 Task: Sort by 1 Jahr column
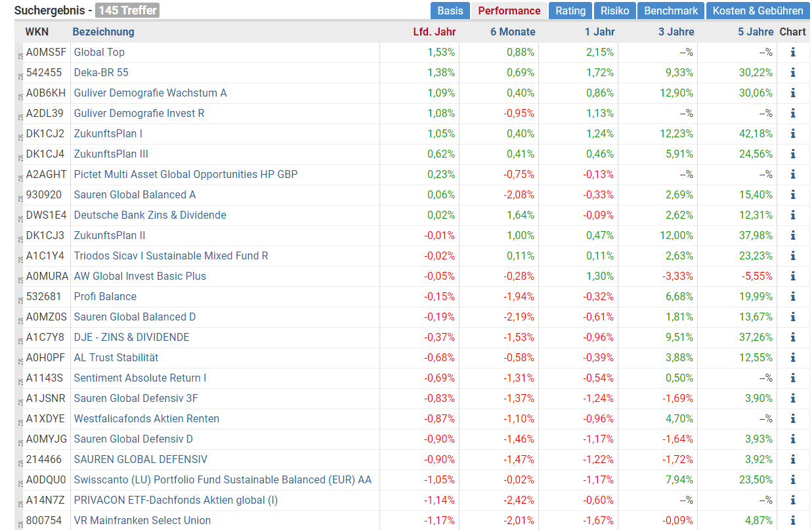(x=600, y=32)
